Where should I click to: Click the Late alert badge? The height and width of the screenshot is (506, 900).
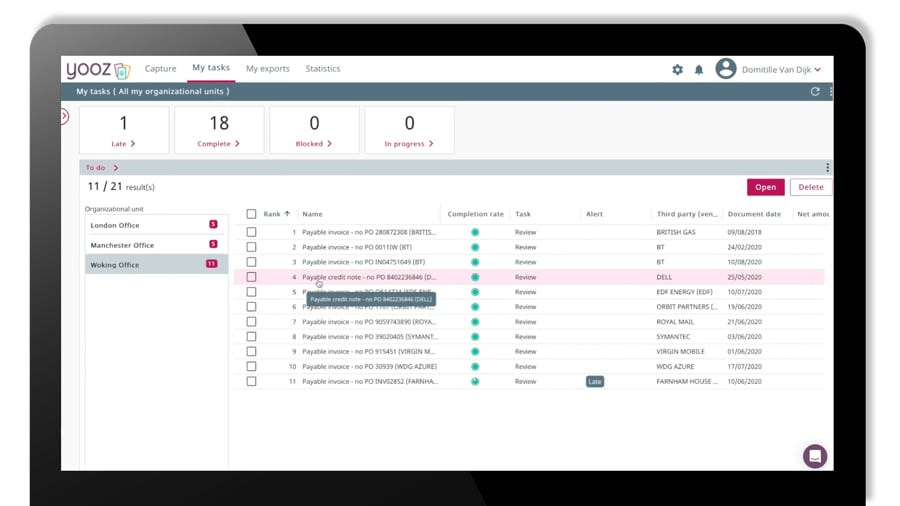(595, 382)
